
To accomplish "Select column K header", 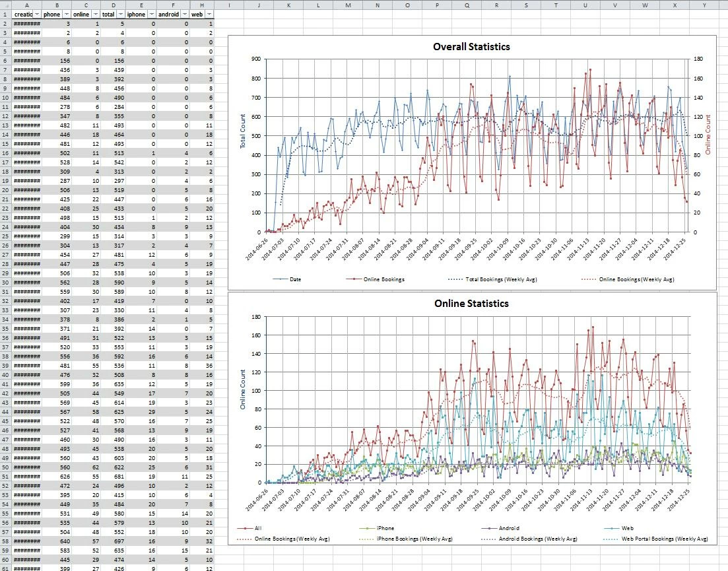I will [x=288, y=5].
